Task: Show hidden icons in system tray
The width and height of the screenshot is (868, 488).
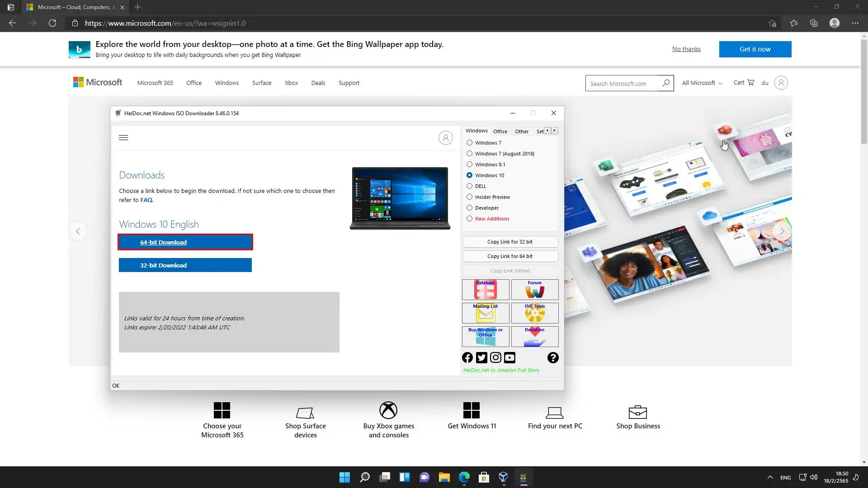Action: click(x=770, y=478)
